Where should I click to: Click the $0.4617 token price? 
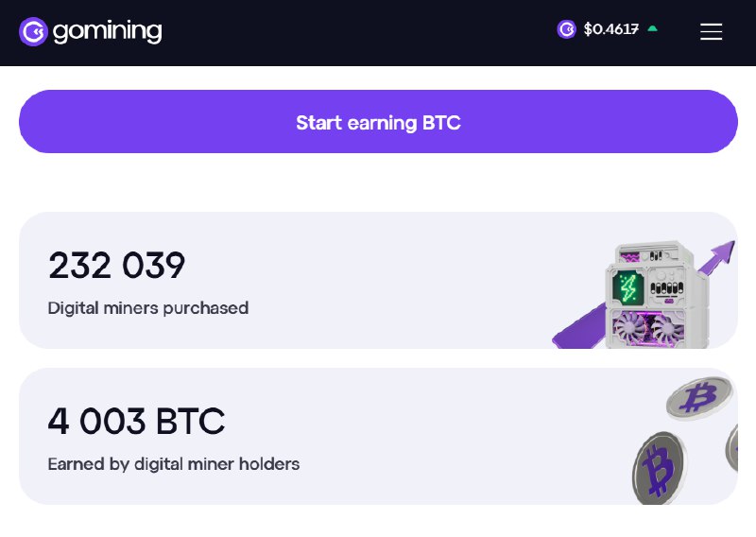pos(610,29)
